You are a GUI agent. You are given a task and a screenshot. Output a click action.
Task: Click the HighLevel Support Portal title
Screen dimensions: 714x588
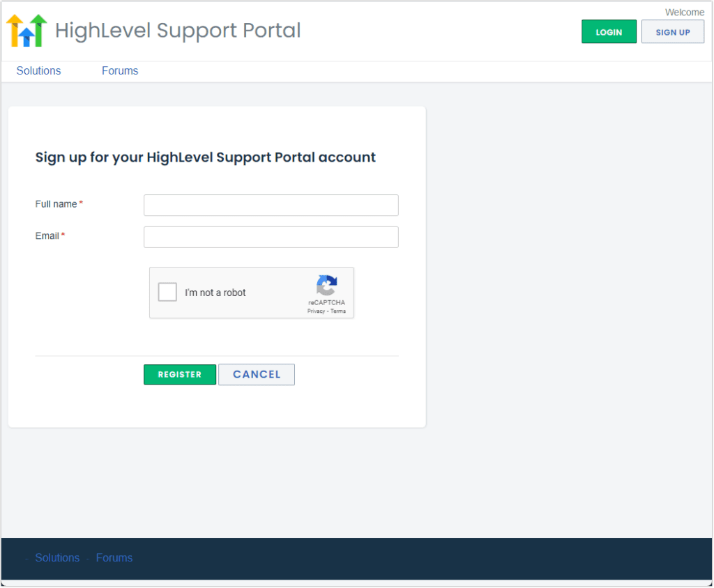(178, 31)
